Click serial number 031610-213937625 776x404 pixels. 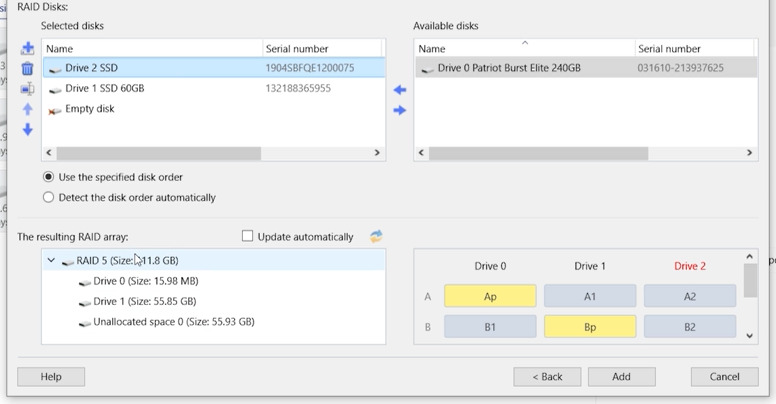[x=680, y=68]
